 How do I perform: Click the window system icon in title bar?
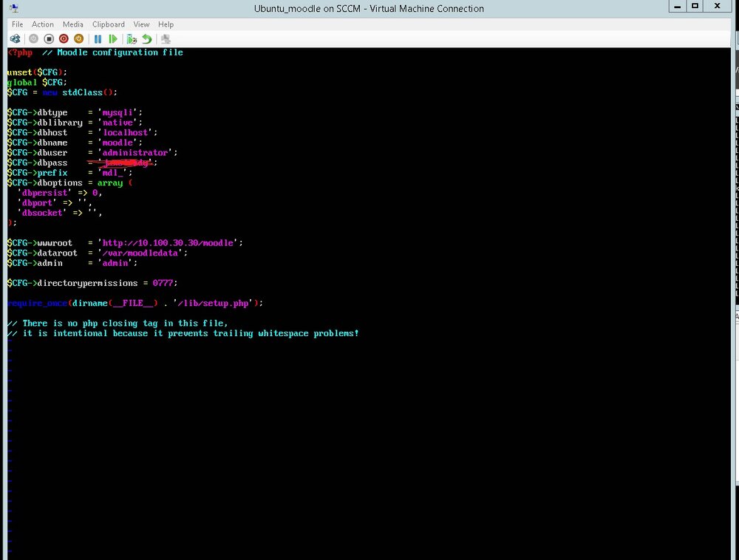pos(14,8)
